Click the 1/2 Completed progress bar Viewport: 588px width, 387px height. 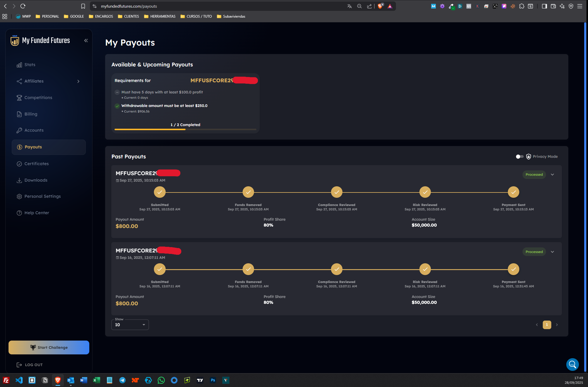pyautogui.click(x=185, y=129)
